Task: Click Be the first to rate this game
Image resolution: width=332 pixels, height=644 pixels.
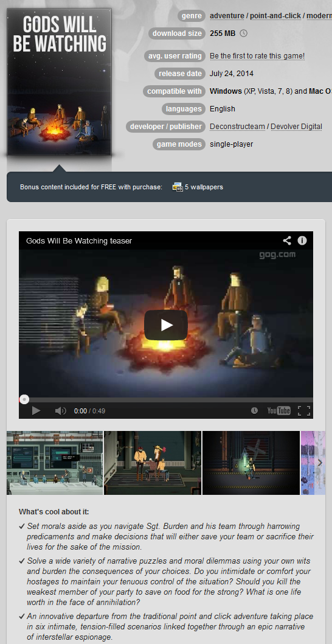Action: point(257,56)
